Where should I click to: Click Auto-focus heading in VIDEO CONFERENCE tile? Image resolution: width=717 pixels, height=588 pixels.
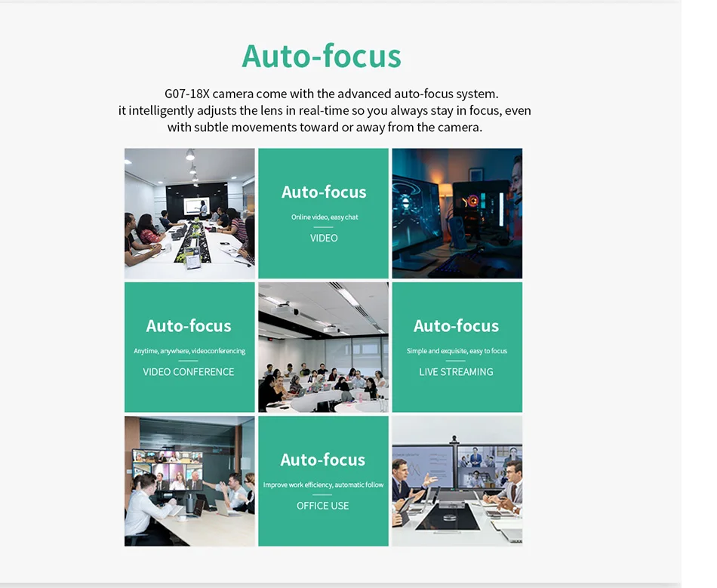[189, 326]
